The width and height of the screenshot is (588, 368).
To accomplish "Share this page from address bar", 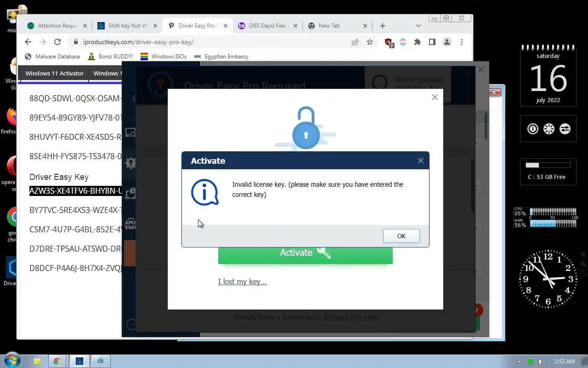I will (355, 42).
